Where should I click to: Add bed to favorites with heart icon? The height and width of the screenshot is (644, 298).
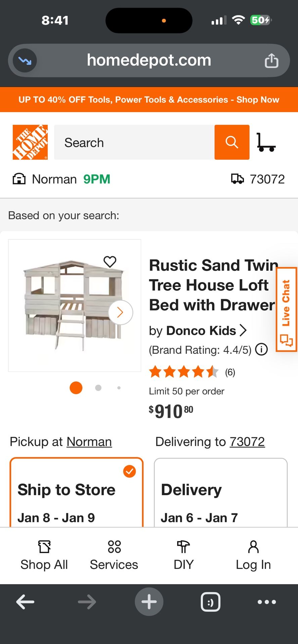coord(110,262)
